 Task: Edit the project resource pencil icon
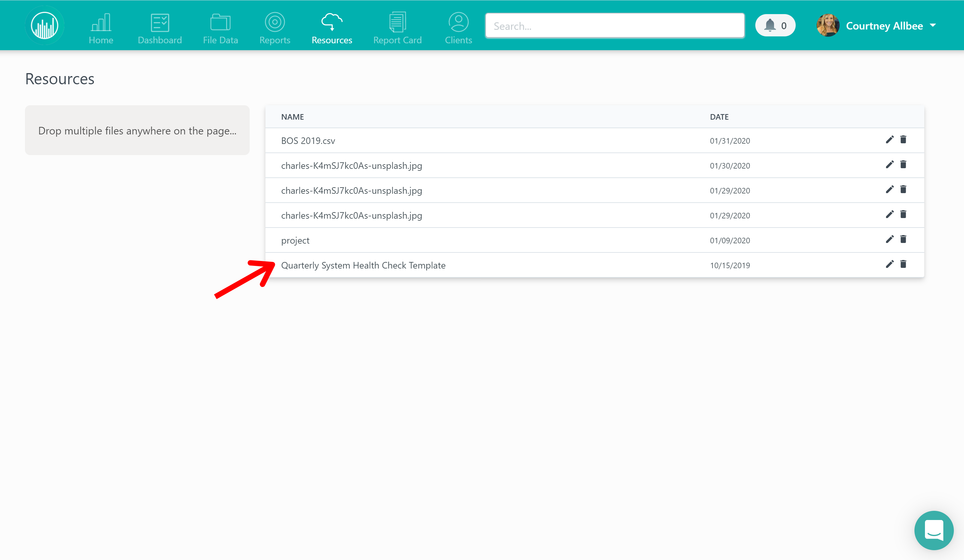tap(890, 239)
